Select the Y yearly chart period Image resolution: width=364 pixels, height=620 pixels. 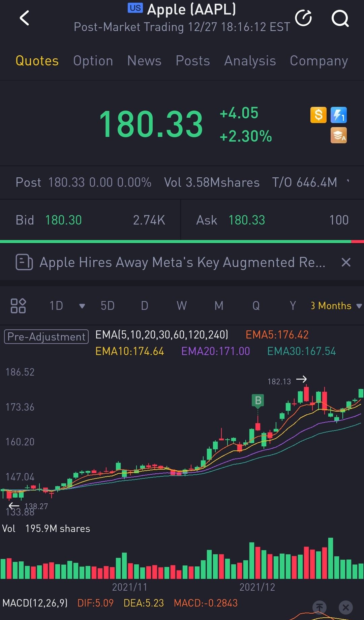tap(293, 306)
